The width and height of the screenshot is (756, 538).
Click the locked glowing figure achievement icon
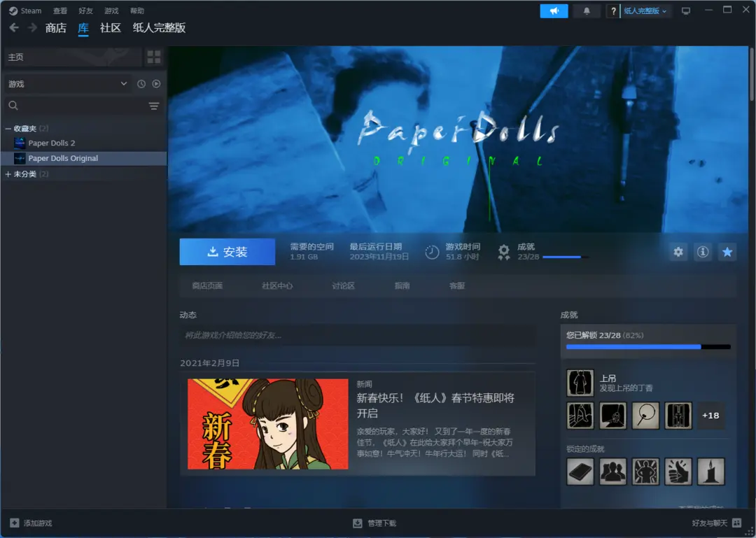click(645, 472)
